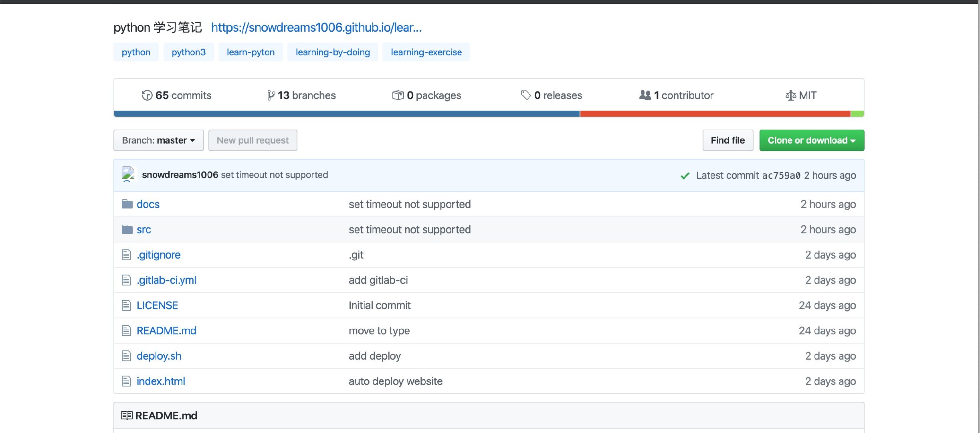Click the README.md book icon in header
The width and height of the screenshot is (980, 433).
coord(127,415)
